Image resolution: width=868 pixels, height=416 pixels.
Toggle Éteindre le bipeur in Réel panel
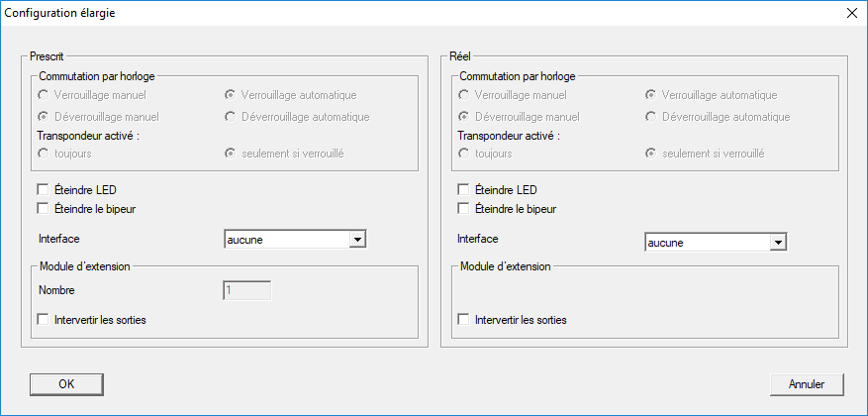463,209
